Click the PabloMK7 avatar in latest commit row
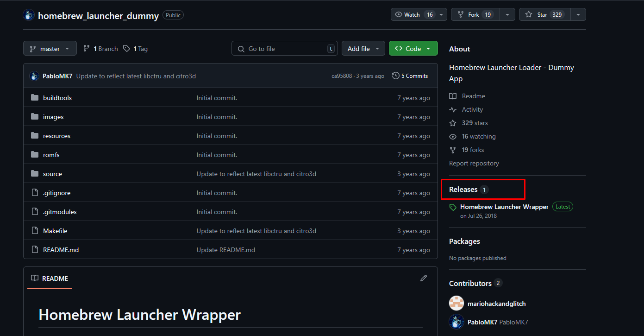The image size is (644, 336). [x=34, y=76]
